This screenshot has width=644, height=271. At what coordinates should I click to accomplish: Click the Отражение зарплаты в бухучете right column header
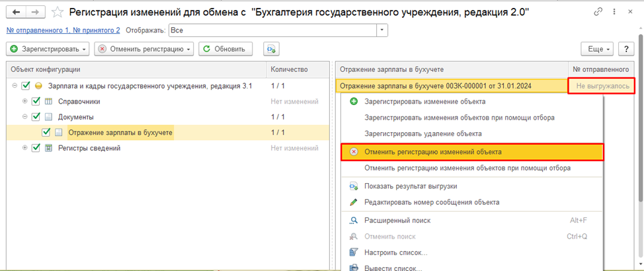pos(452,69)
